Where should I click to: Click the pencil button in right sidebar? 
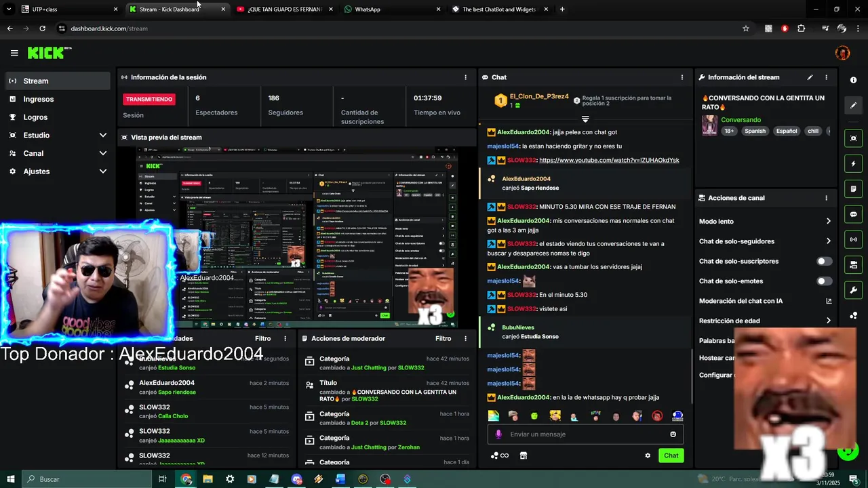pyautogui.click(x=853, y=105)
